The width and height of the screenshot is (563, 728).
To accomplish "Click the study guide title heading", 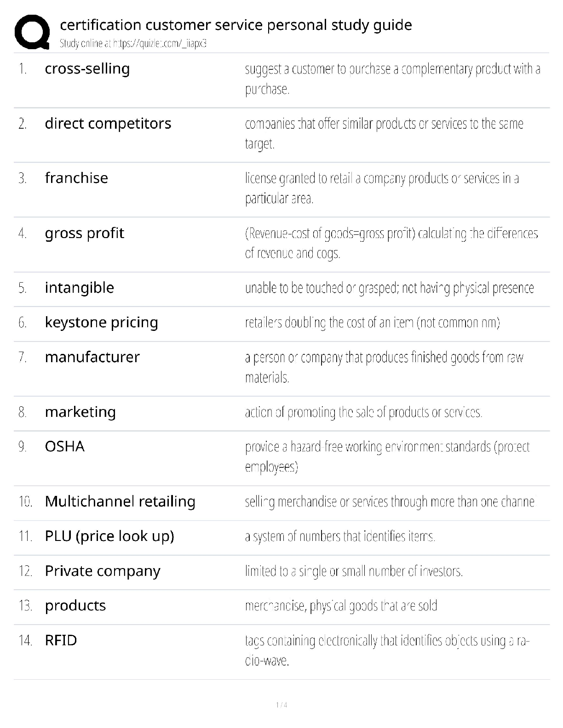I will 236,25.
